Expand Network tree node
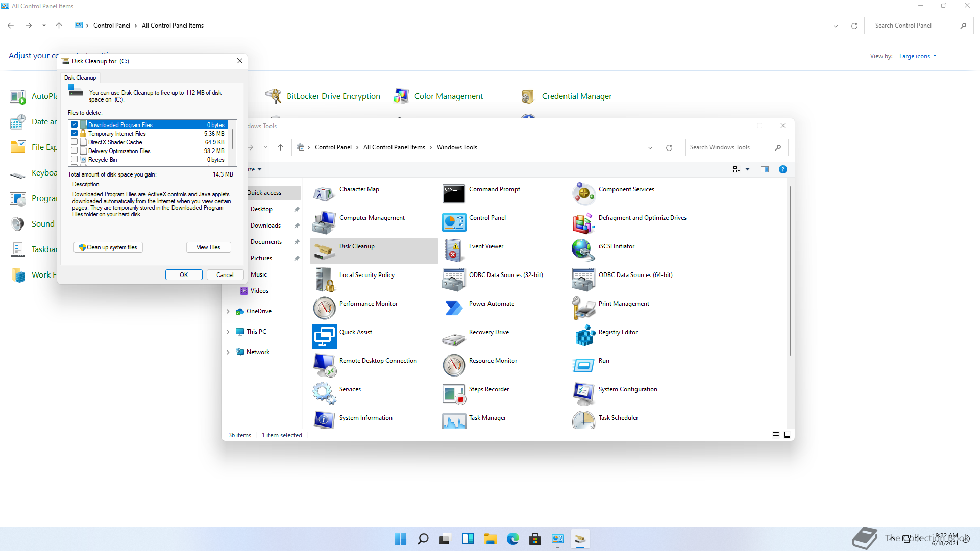980x551 pixels. (x=228, y=352)
